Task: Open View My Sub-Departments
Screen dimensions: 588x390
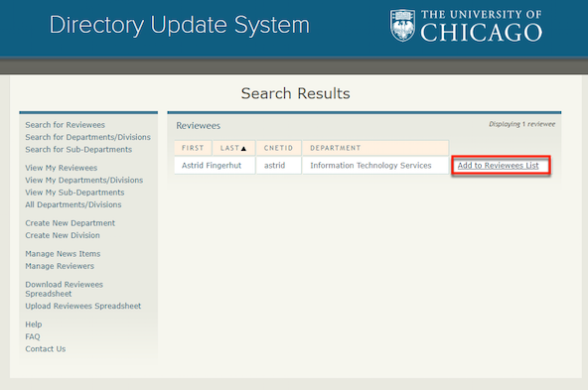Action: coord(74,193)
